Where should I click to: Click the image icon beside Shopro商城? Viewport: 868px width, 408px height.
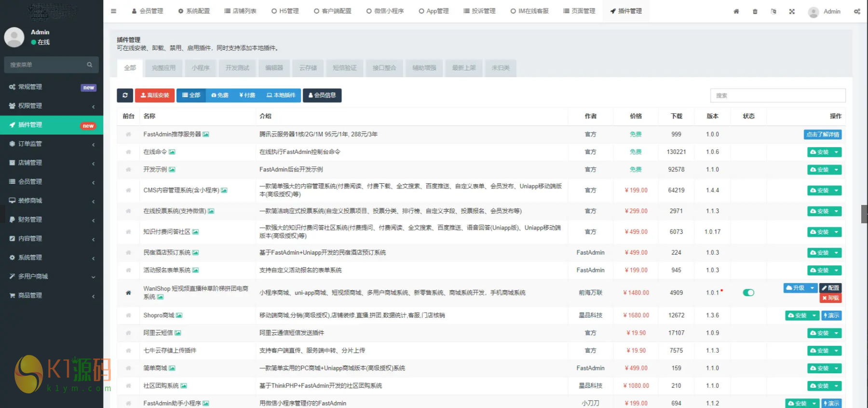(x=179, y=315)
